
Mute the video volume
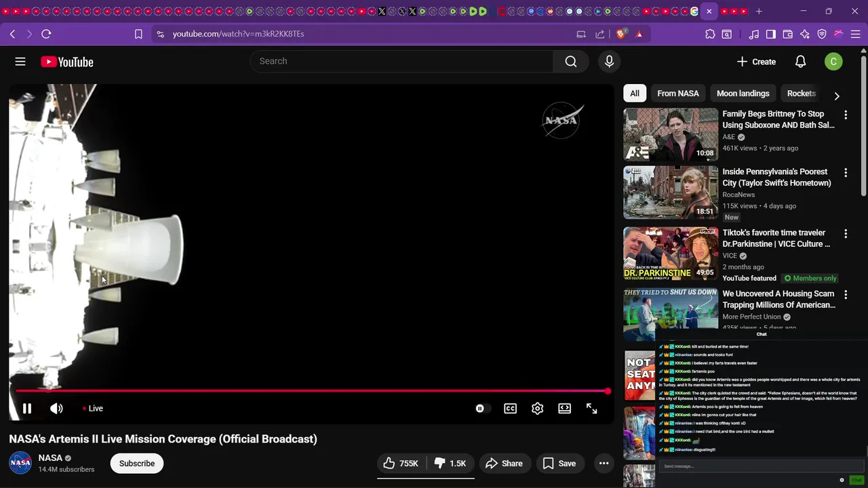coord(56,408)
